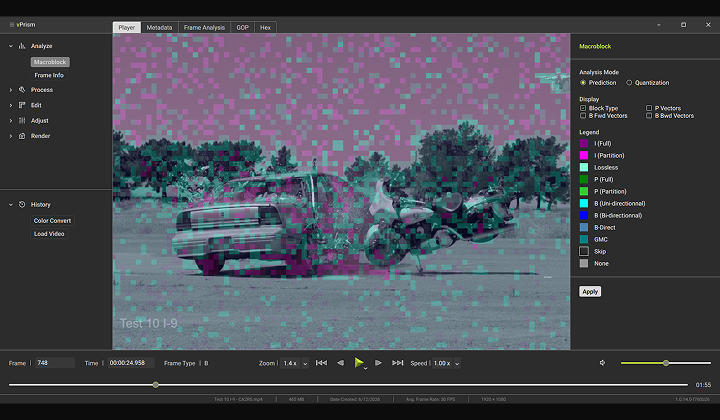Expand the Render section
Image resolution: width=720 pixels, height=420 pixels.
11,136
